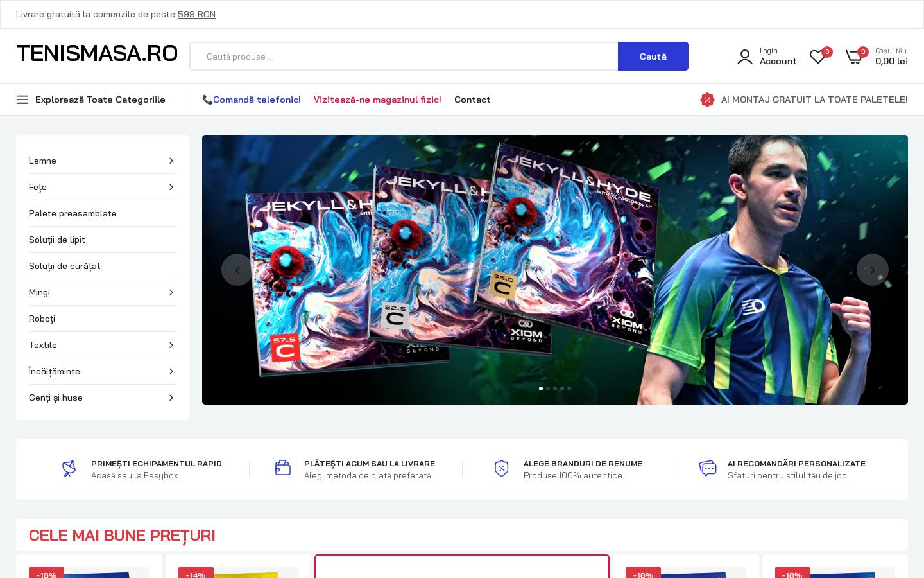Viewport: 924px width, 578px height.
Task: Expand the Textile category chevron
Action: coord(171,345)
